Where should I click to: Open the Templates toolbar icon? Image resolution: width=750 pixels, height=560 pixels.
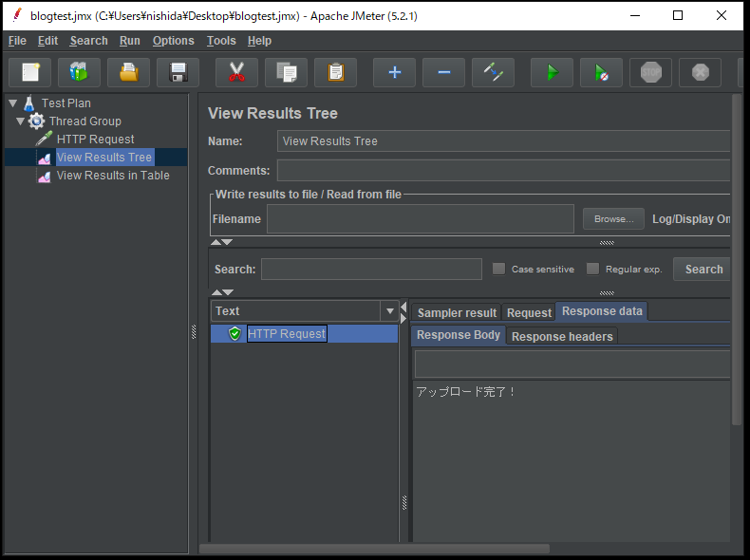(80, 73)
